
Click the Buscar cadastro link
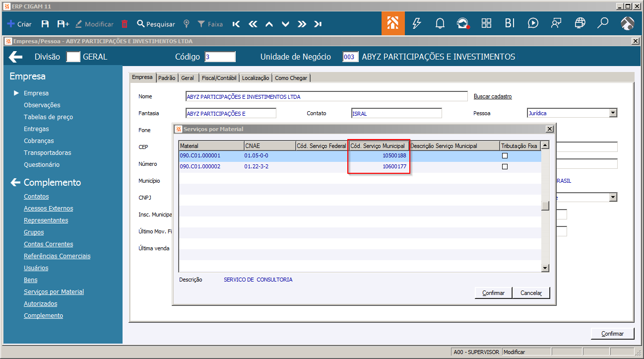pos(492,96)
